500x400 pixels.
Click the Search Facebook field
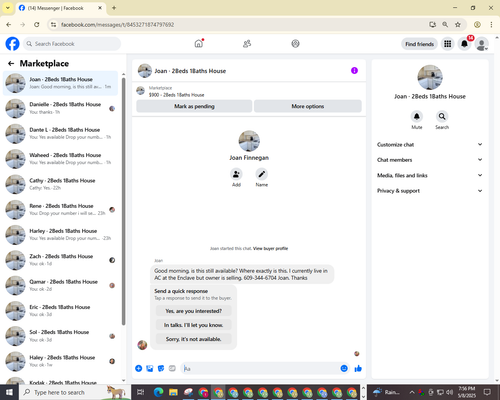pos(72,44)
